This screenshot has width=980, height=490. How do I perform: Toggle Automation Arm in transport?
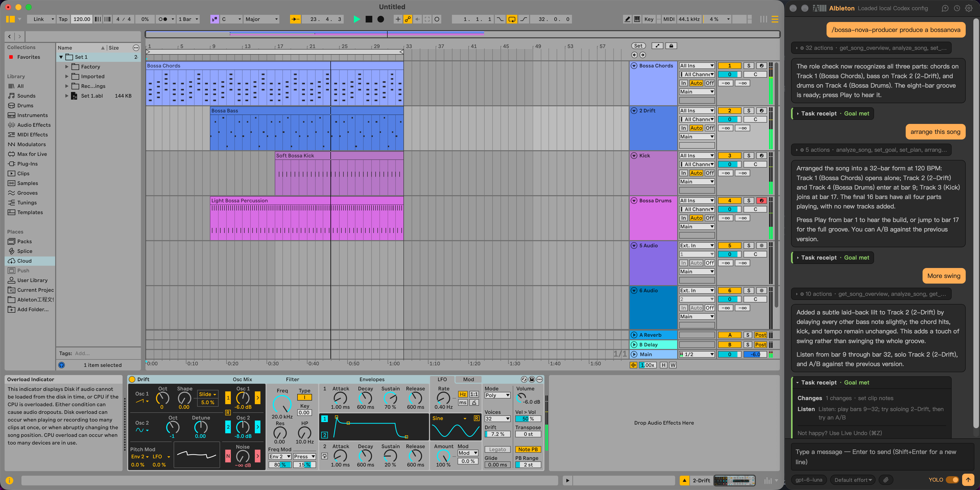click(x=408, y=19)
